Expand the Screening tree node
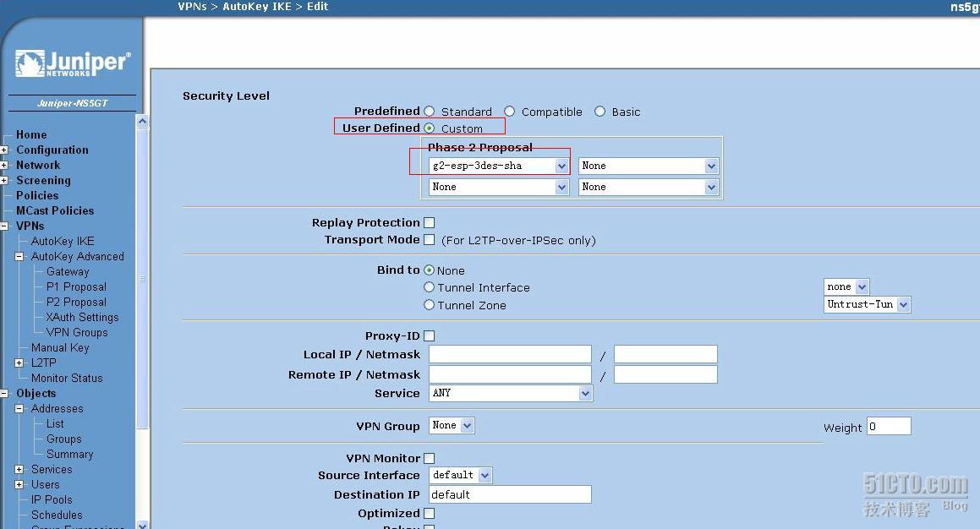Screen dimensions: 980x529 click(3, 181)
